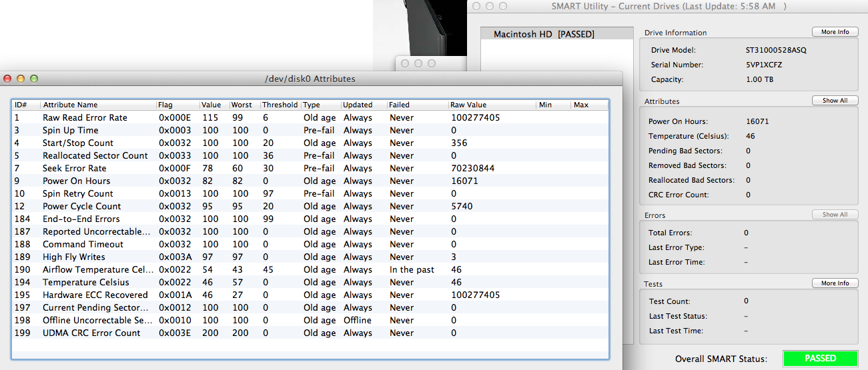Click the SMART Utility Current Drives title bar
The image size is (868, 370).
coord(669,6)
